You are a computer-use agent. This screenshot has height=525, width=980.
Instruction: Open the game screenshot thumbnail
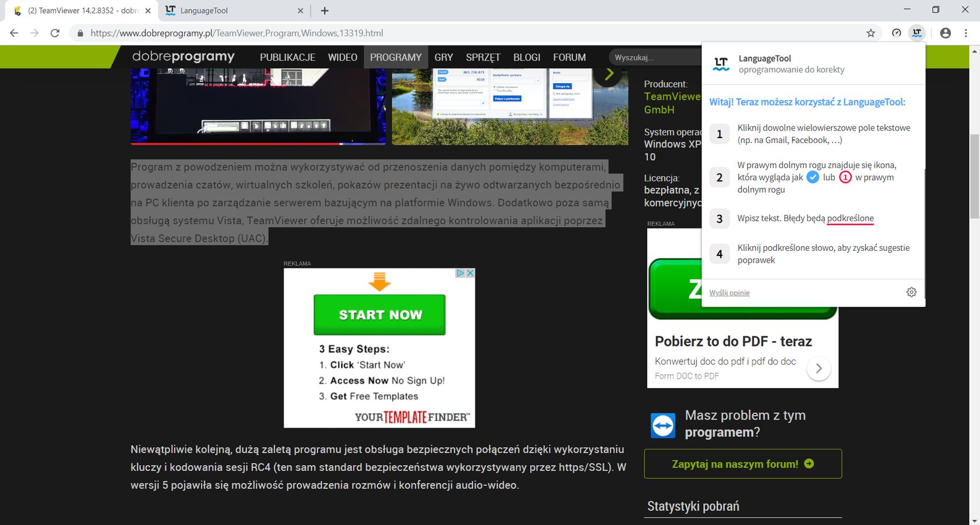[x=258, y=106]
